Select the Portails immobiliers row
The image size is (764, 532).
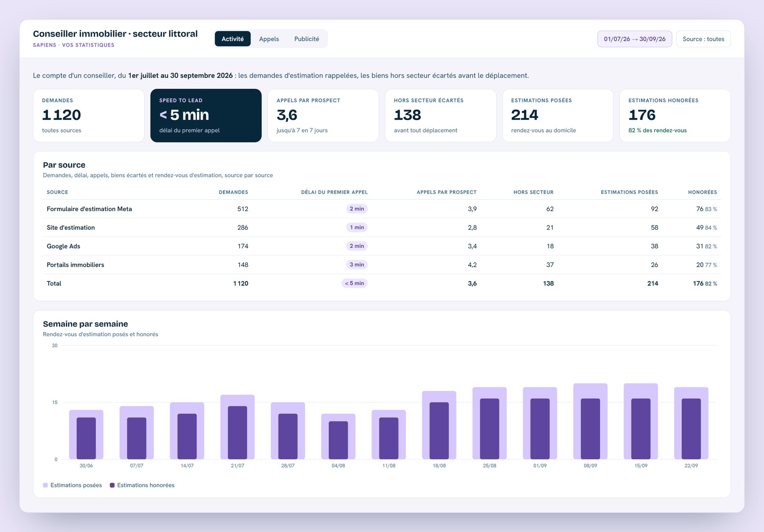point(382,265)
